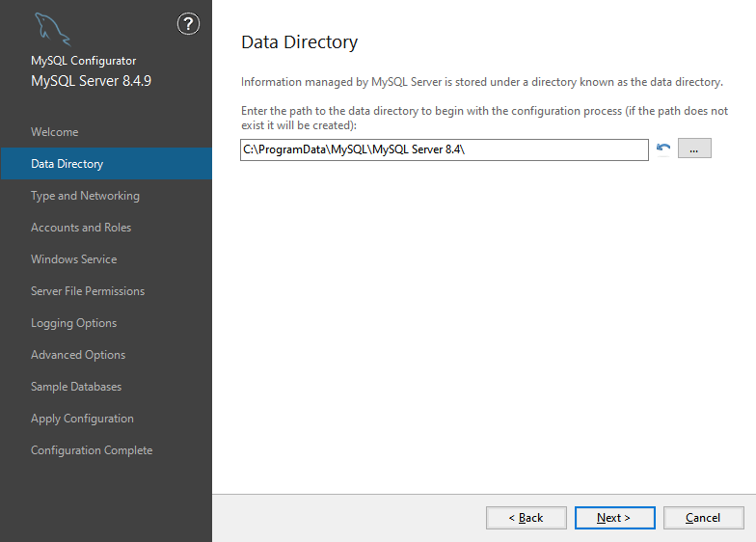This screenshot has height=542, width=756.
Task: Open help with the question mark icon
Action: click(189, 25)
